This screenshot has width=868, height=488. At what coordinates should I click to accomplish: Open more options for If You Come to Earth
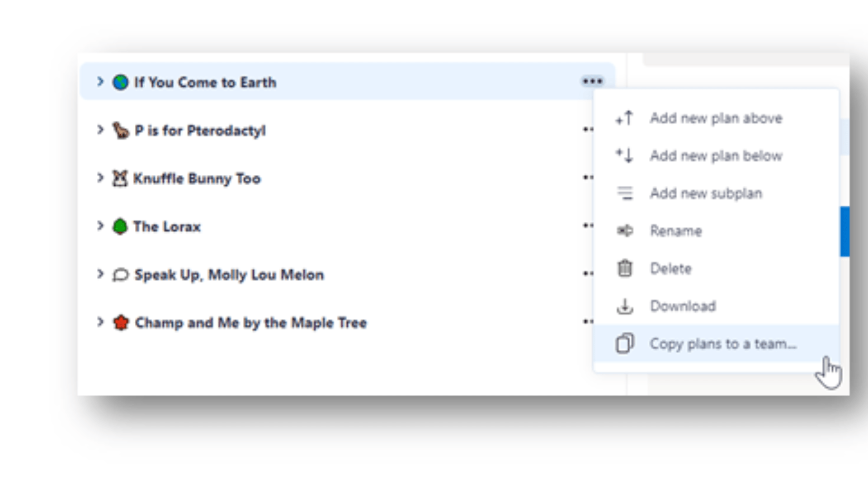point(592,82)
